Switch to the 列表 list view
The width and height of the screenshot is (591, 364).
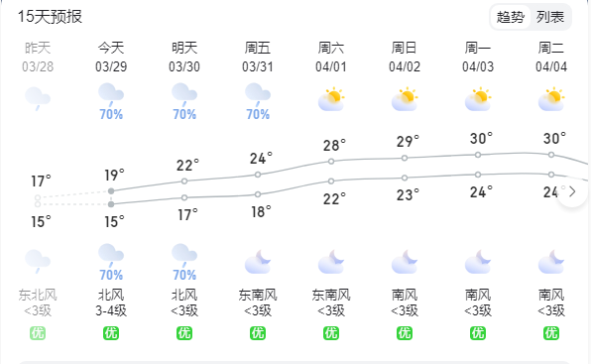[x=550, y=17]
